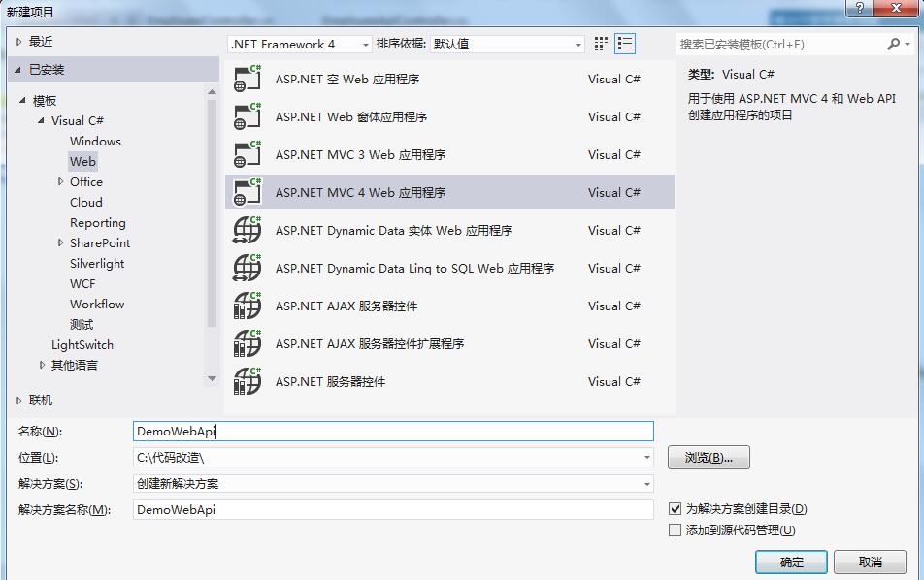Click 浏览(B)... button
Image resolution: width=924 pixels, height=580 pixels.
point(709,458)
